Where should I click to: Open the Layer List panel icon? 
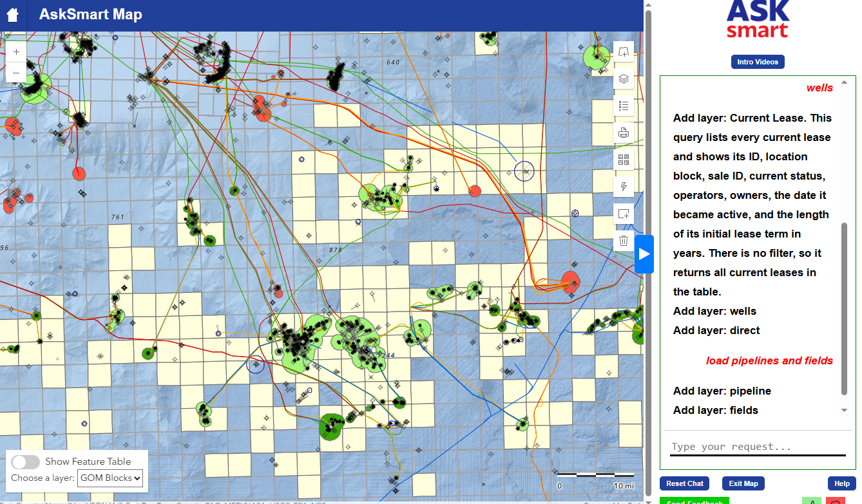[x=623, y=79]
